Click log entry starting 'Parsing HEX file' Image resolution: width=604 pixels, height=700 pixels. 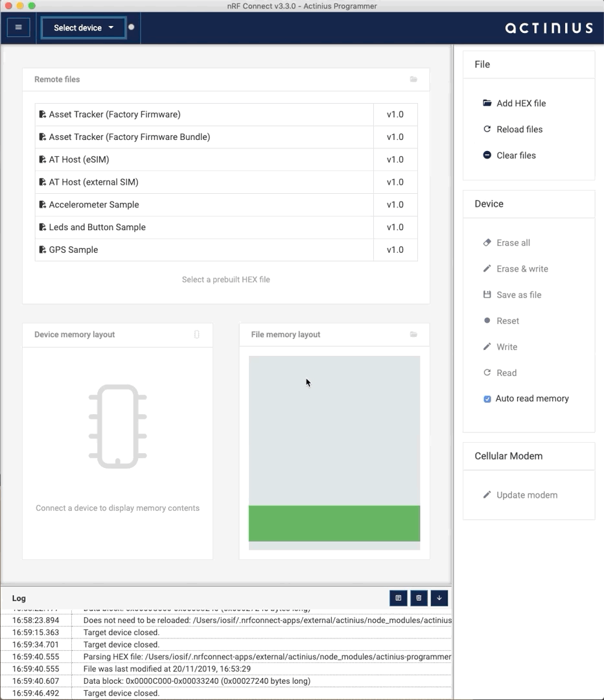(x=267, y=657)
